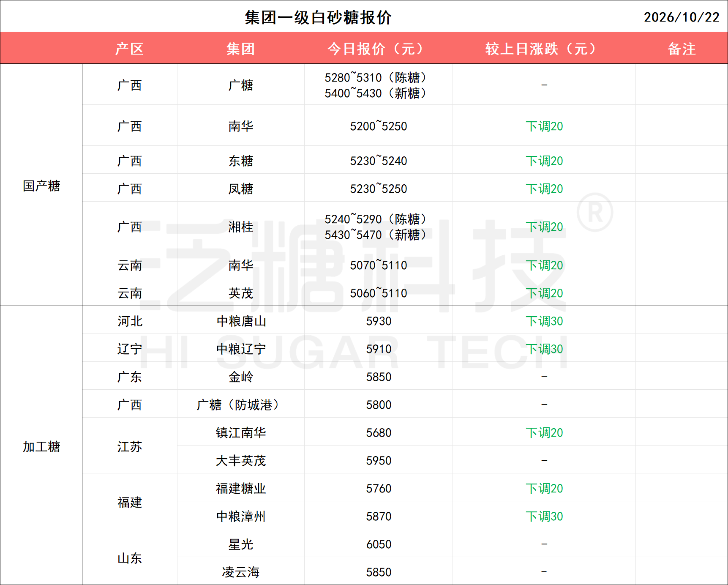Click price 6050 for 星光

(x=379, y=544)
